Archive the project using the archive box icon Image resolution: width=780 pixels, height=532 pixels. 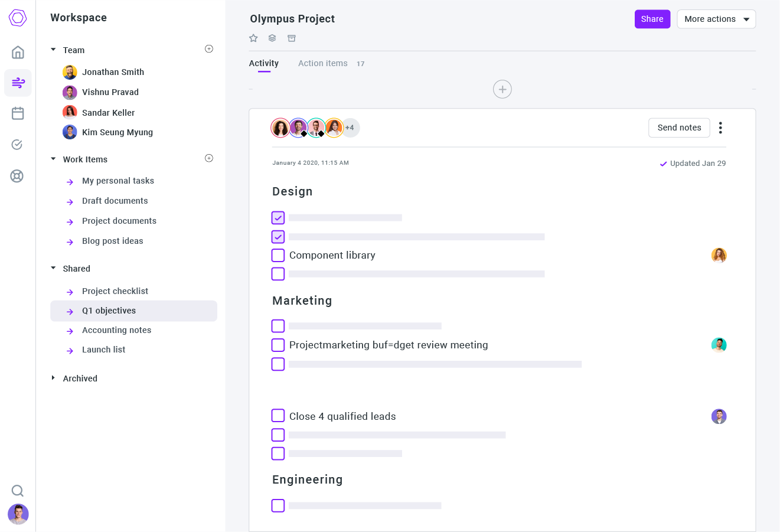(x=291, y=38)
